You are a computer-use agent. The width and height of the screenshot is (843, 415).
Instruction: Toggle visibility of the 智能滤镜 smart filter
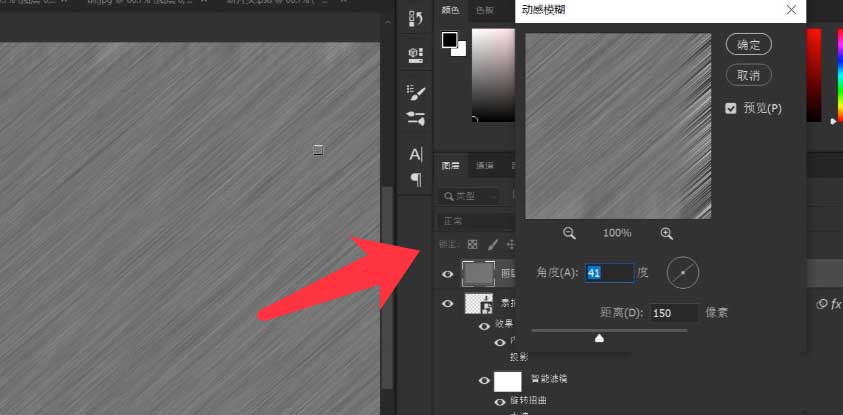tap(484, 380)
